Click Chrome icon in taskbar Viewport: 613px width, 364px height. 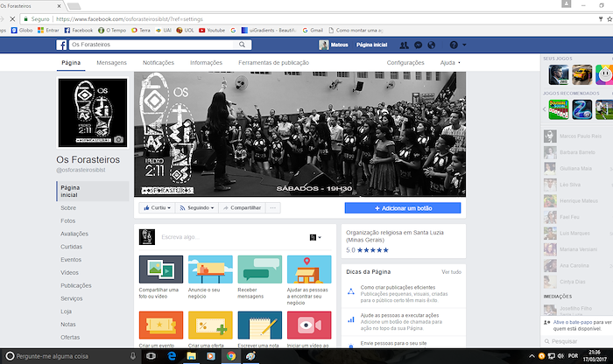coord(231,356)
